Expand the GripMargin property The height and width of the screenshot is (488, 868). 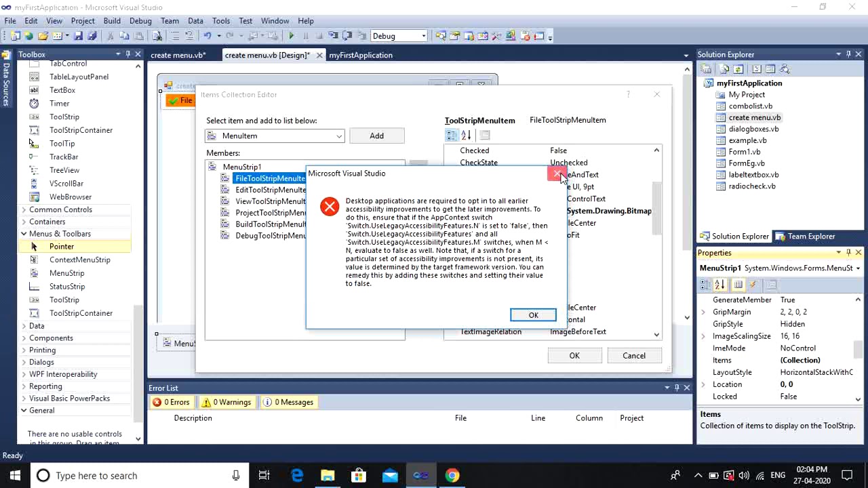point(703,312)
